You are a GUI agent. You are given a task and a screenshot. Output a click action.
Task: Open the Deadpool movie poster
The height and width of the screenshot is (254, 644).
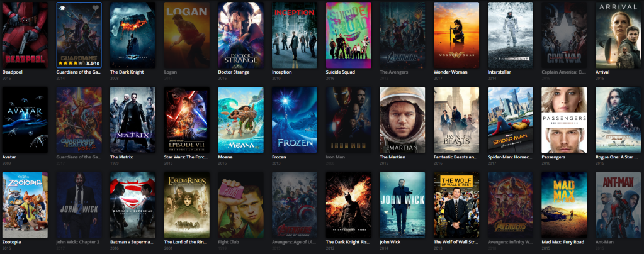tap(25, 35)
